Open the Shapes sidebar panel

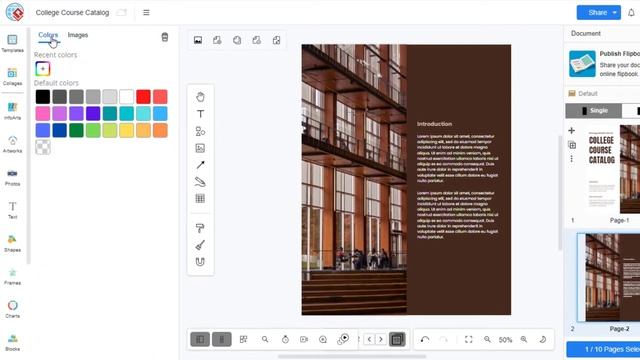[12, 243]
